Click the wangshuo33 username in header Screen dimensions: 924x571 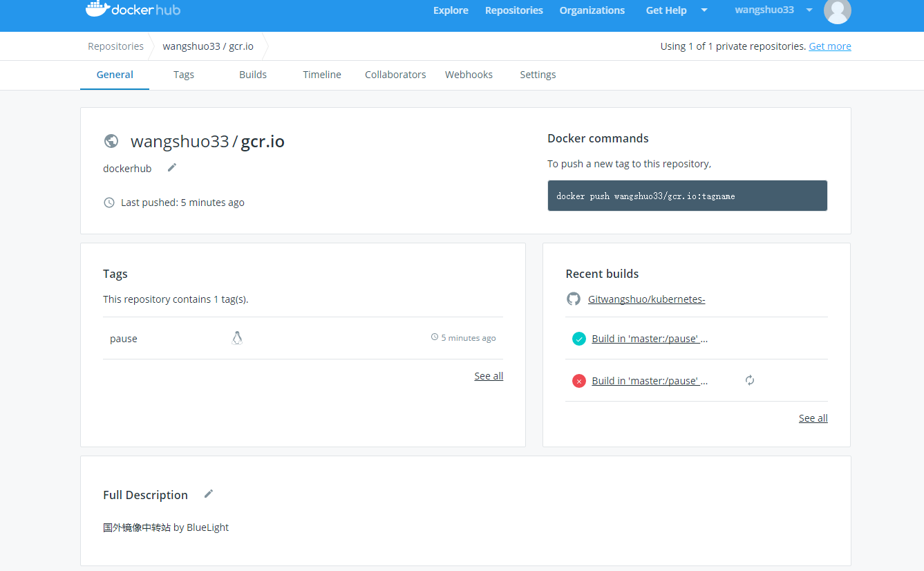coord(764,10)
